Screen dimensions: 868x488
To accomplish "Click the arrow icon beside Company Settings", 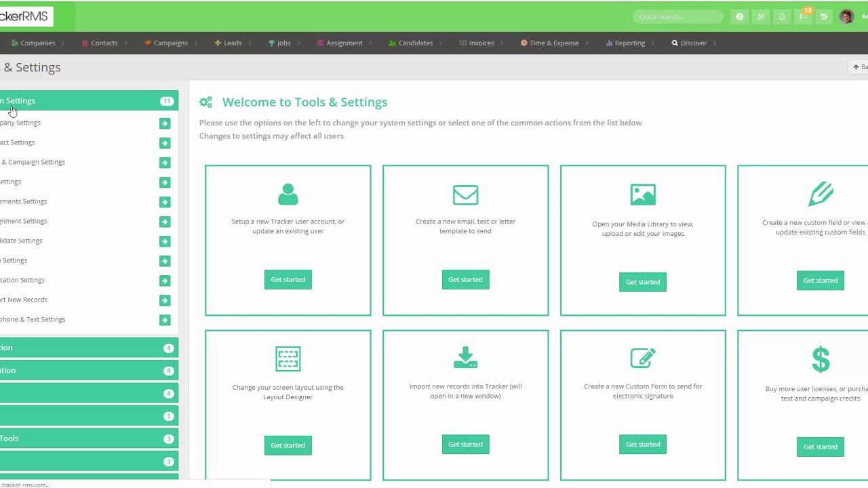I will click(x=165, y=123).
